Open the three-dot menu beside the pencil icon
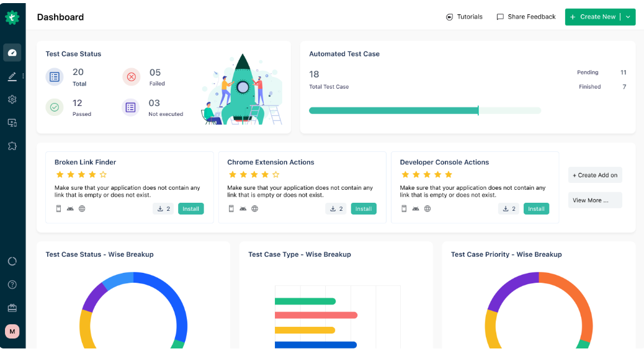Screen dimensions: 644x359 pos(23,76)
